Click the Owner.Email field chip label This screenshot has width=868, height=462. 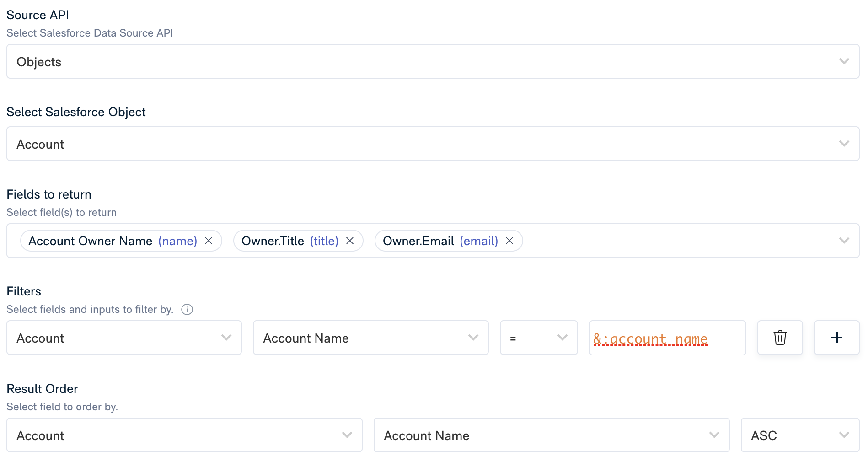tap(418, 241)
